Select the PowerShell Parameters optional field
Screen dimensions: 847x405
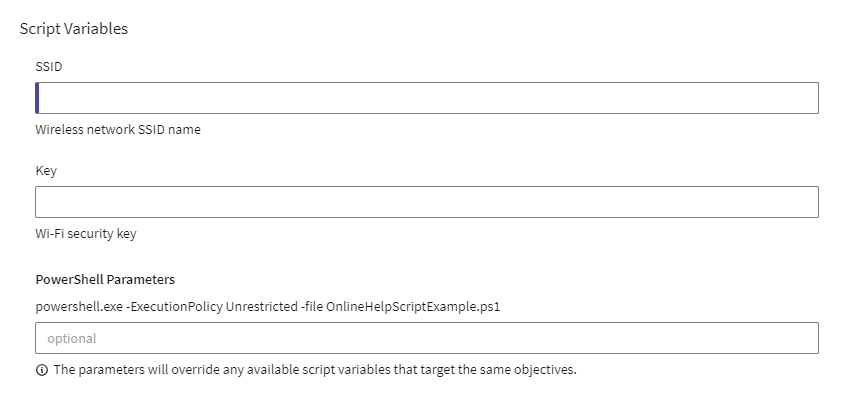427,338
